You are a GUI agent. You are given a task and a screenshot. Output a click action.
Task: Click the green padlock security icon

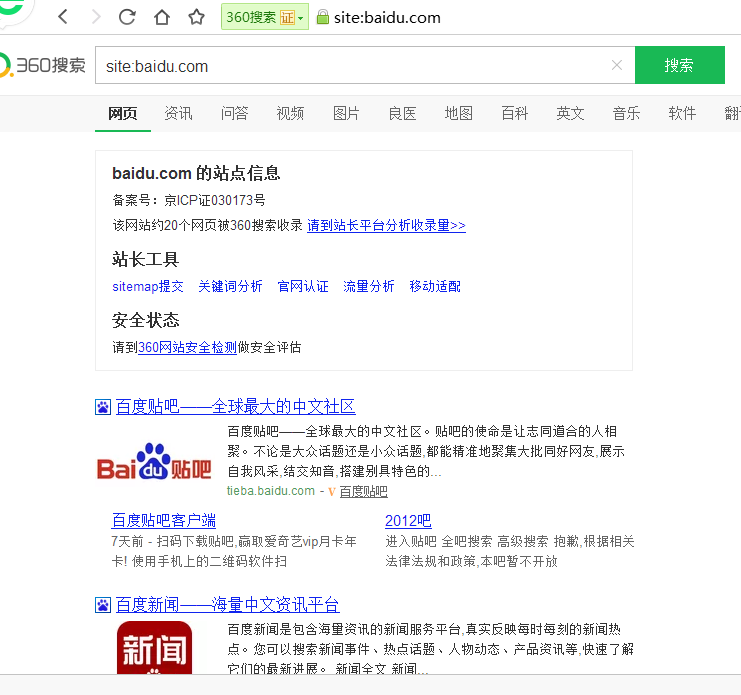pos(322,17)
